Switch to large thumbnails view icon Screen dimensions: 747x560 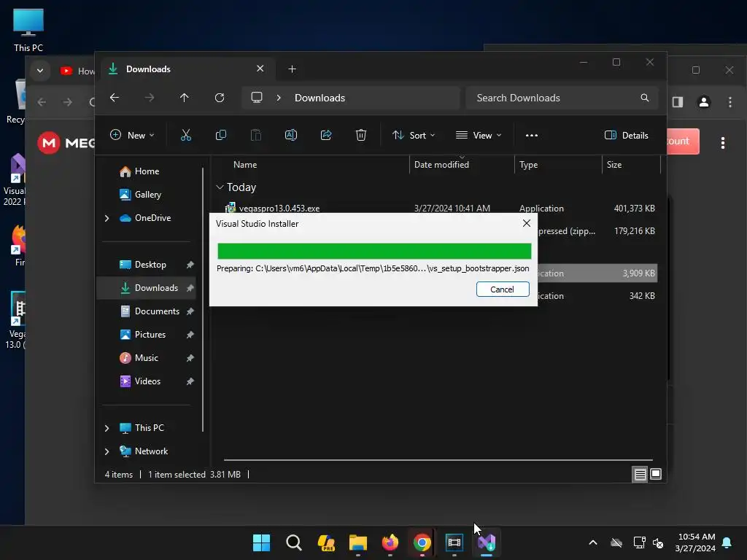656,474
